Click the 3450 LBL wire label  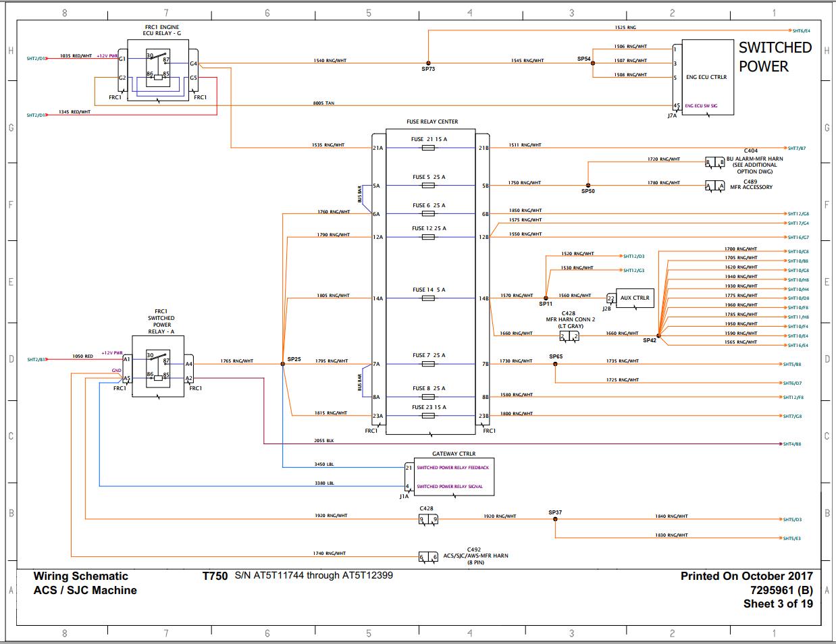324,464
